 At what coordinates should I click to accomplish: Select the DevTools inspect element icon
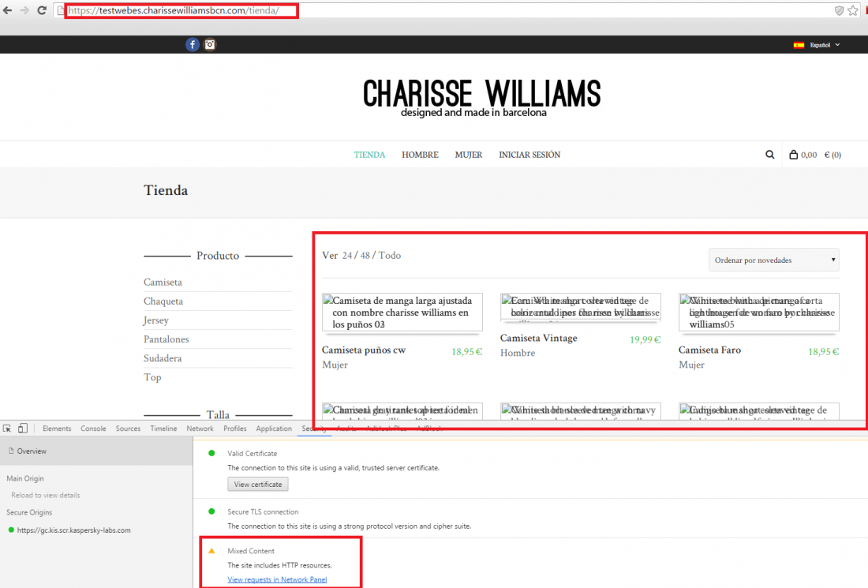[x=7, y=429]
